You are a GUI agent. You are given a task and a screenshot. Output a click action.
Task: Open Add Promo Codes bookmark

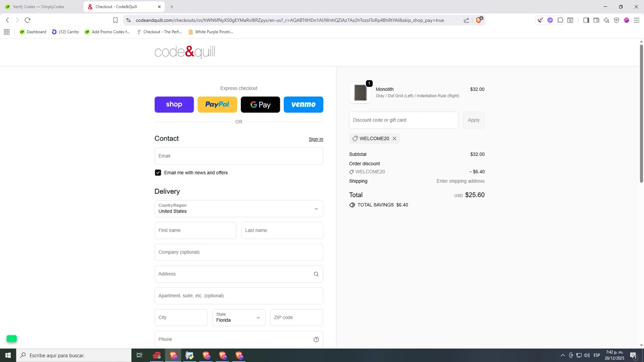107,32
